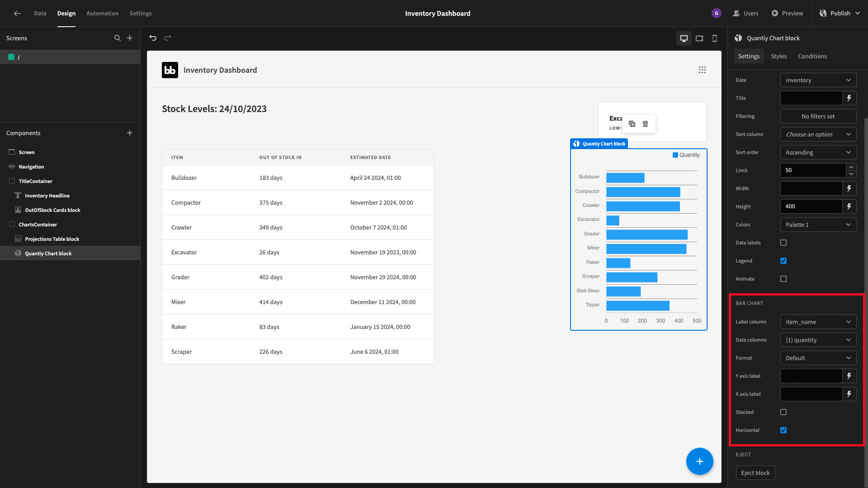Viewport: 868px width, 488px height.
Task: Open Height binding lightning icon
Action: [849, 206]
